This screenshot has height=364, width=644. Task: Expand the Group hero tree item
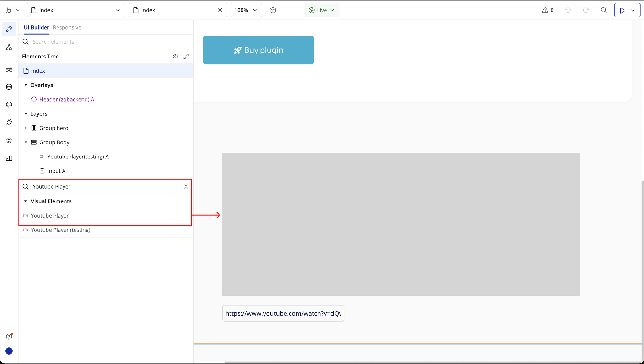(26, 128)
